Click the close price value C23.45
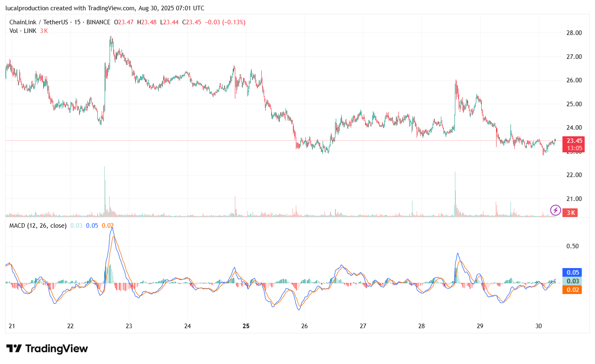This screenshot has width=595, height=364. (x=192, y=22)
